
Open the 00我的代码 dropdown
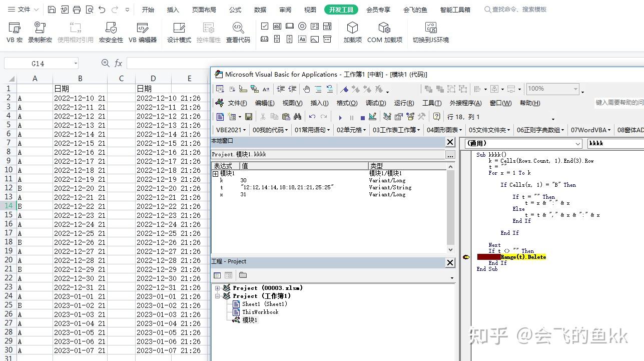point(270,130)
